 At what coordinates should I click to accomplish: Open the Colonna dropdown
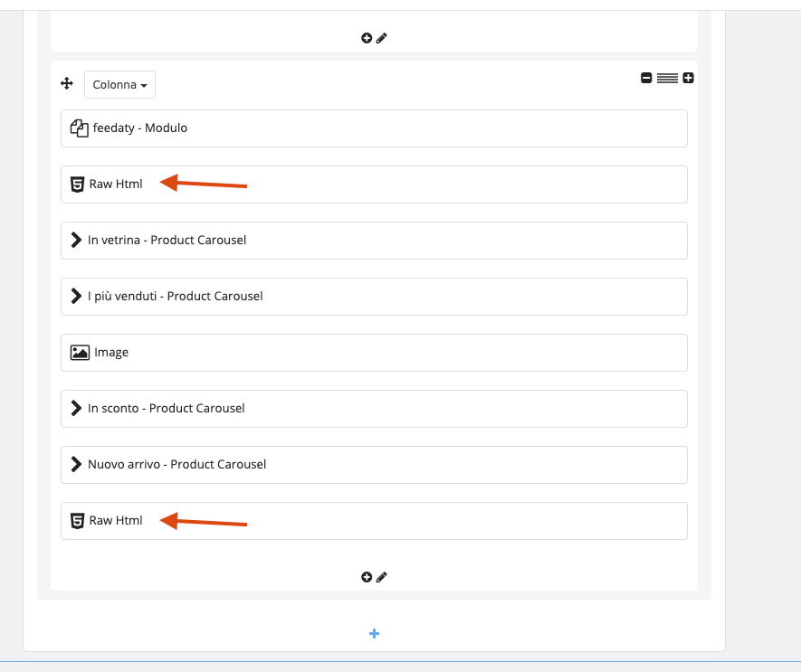tap(119, 85)
